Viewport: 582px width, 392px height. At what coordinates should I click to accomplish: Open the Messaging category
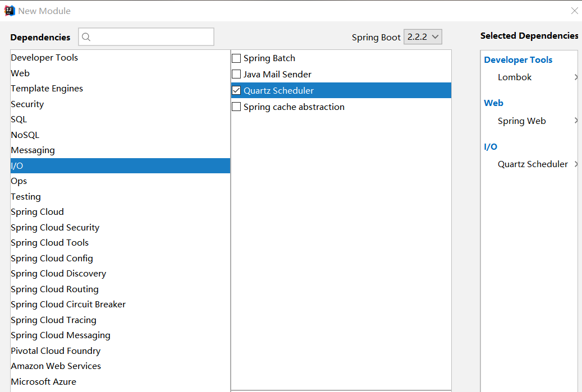120,150
